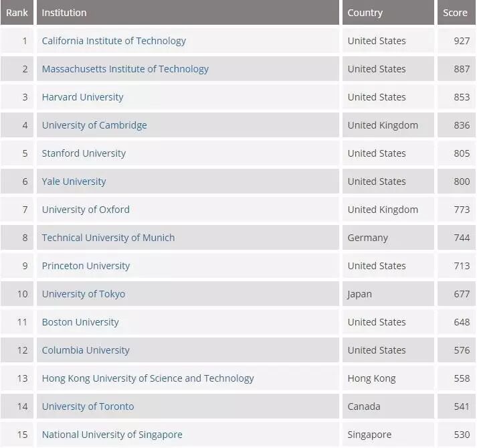Screen dimensions: 477x448
Task: Click the Institution column header
Action: coord(188,13)
